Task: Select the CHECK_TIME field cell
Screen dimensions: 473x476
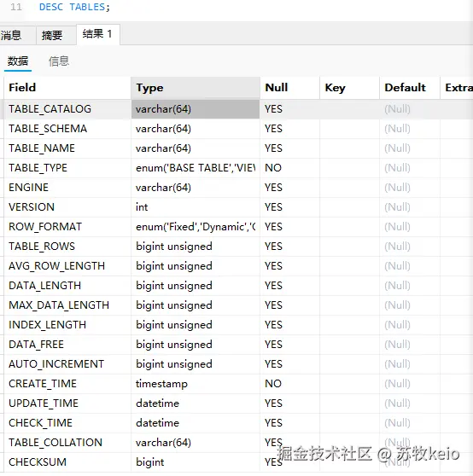Action: click(67, 423)
